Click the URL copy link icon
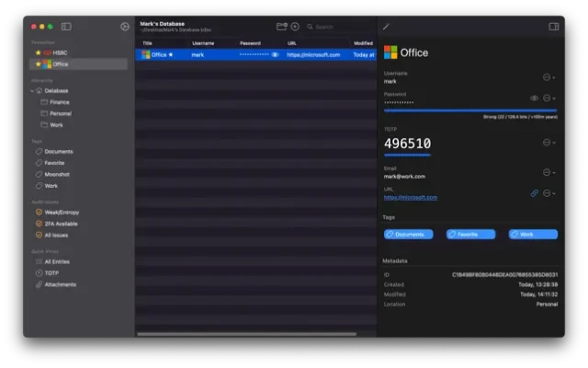 click(535, 193)
